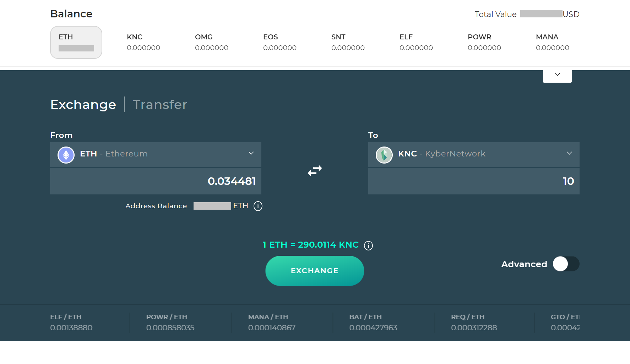The width and height of the screenshot is (630, 364).
Task: Select the ELF balance entry
Action: (x=416, y=42)
